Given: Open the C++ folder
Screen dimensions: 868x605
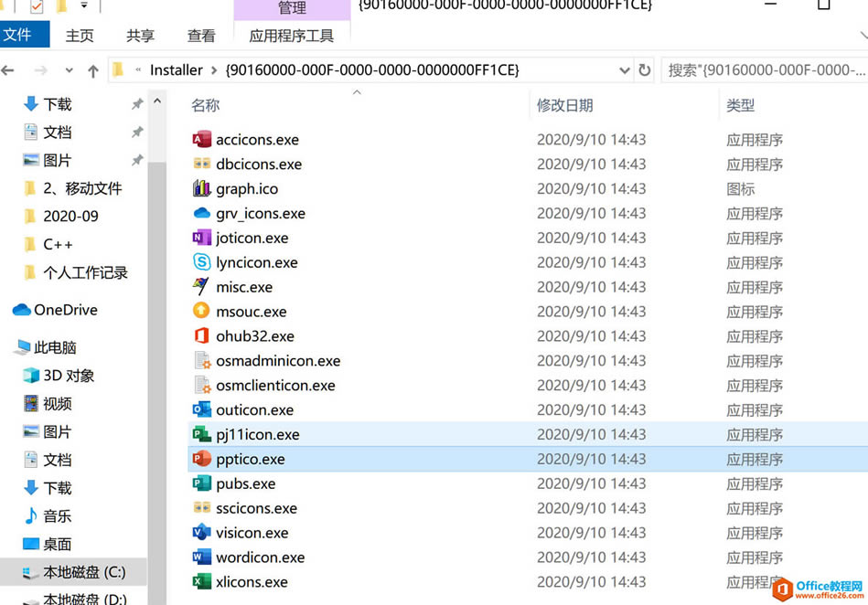Looking at the screenshot, I should tap(58, 244).
